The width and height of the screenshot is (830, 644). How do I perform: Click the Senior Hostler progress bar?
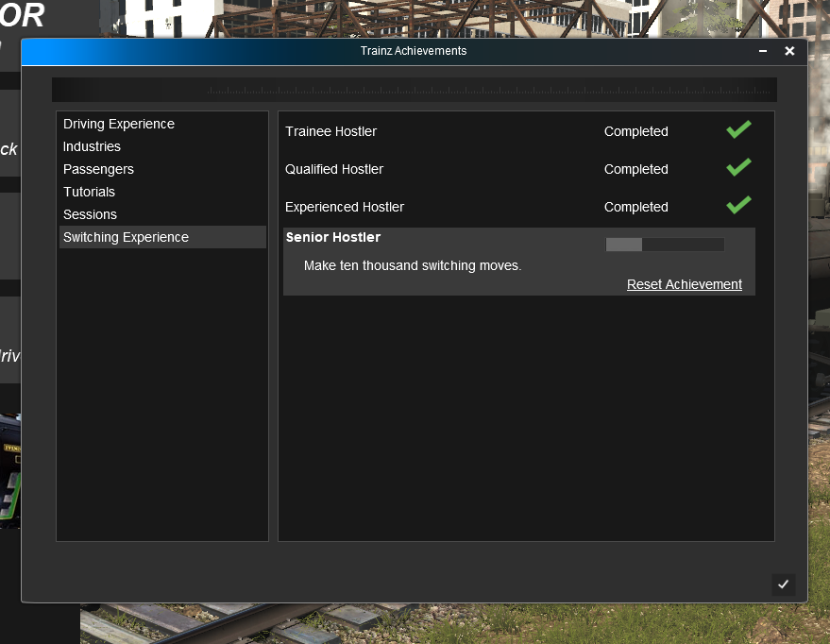coord(665,245)
